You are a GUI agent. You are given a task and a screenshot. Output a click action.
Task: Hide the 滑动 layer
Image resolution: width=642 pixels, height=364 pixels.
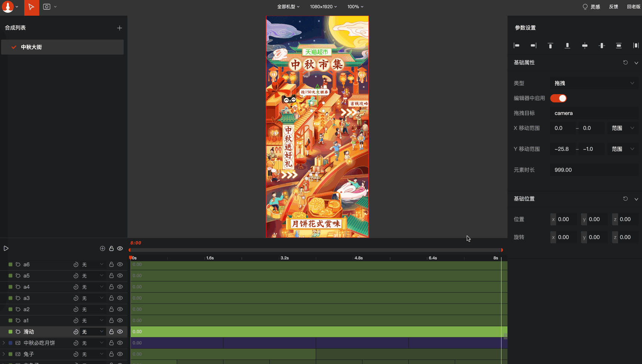point(120,332)
